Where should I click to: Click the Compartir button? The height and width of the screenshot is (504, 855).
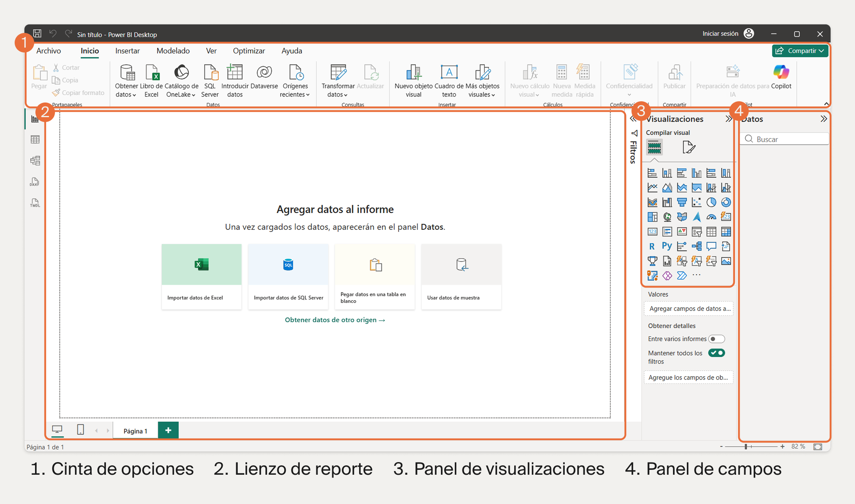pos(800,51)
